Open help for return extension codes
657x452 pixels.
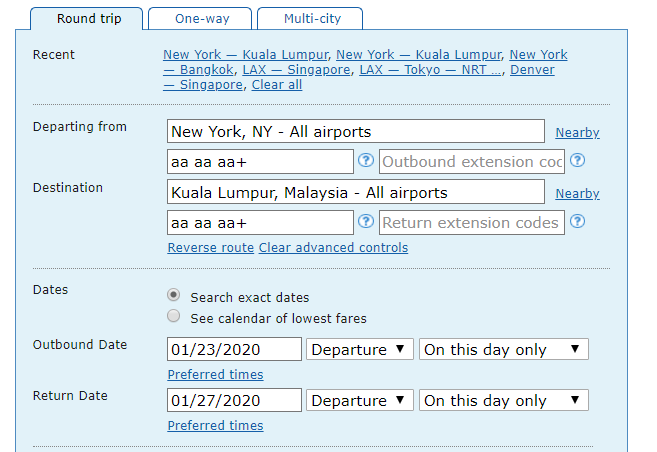click(x=577, y=221)
